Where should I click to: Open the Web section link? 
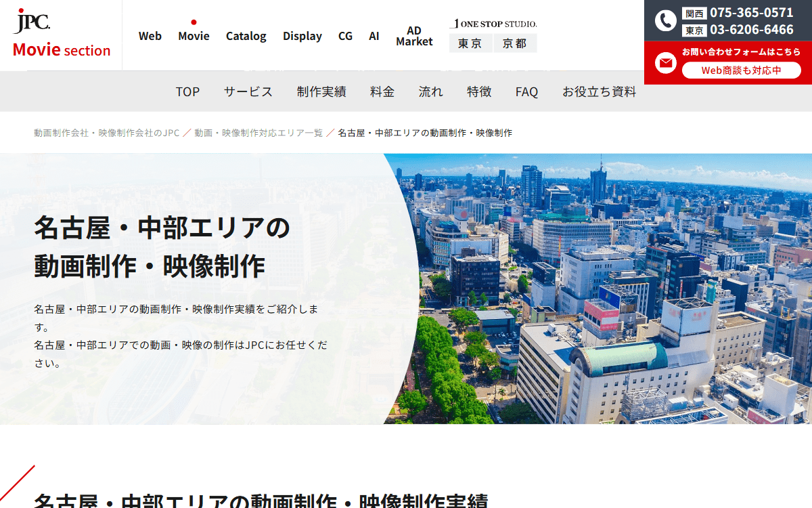[150, 36]
